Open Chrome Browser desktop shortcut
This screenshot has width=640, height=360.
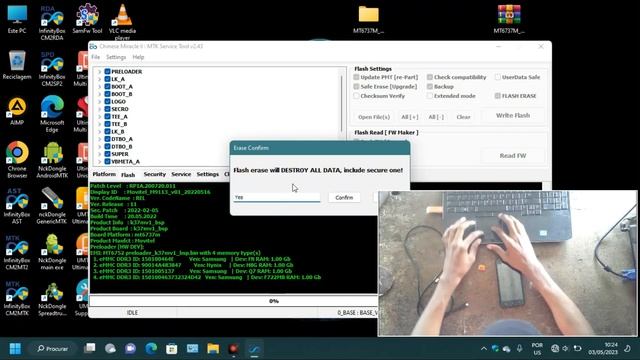17,160
